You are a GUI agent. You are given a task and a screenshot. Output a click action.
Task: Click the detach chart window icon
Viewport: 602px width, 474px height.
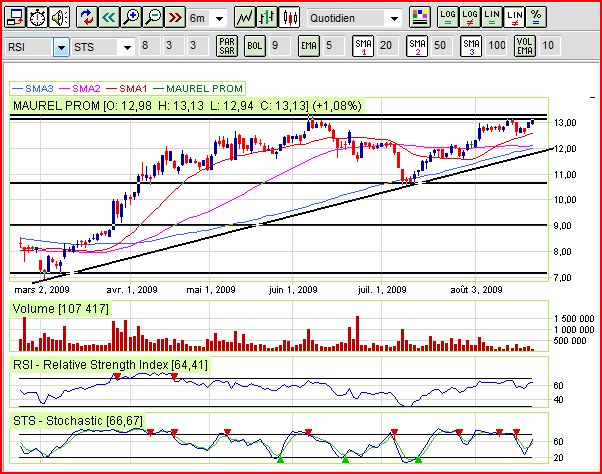[x=15, y=18]
